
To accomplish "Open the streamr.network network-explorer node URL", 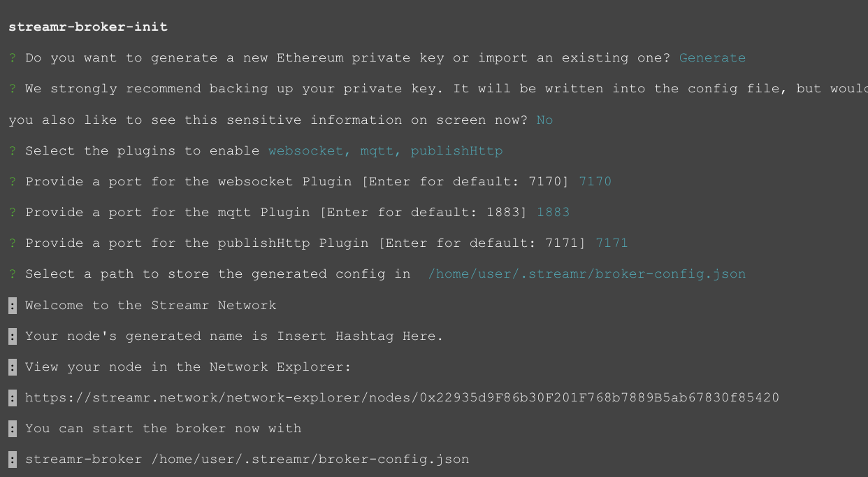I will click(x=402, y=398).
